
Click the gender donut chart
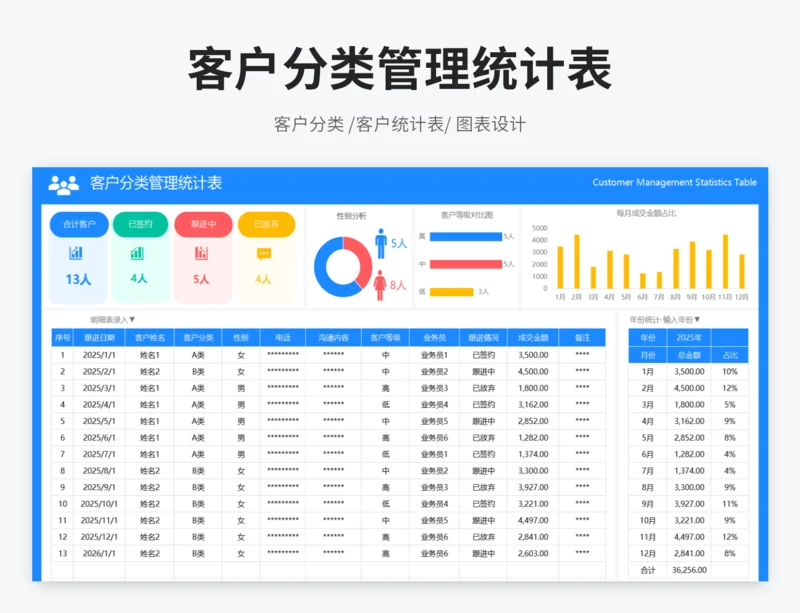[343, 266]
